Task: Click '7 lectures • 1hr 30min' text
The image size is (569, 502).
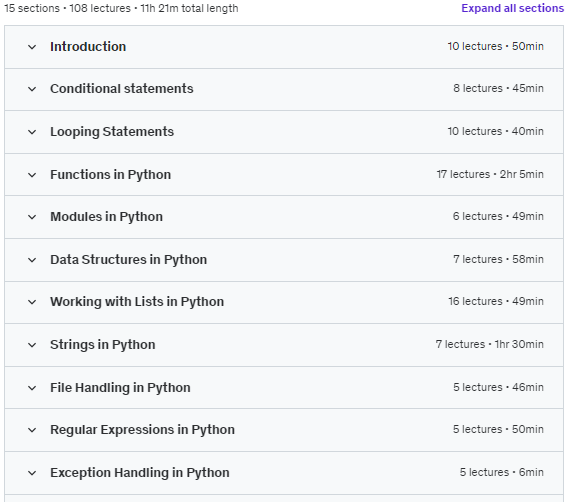Action: (490, 344)
